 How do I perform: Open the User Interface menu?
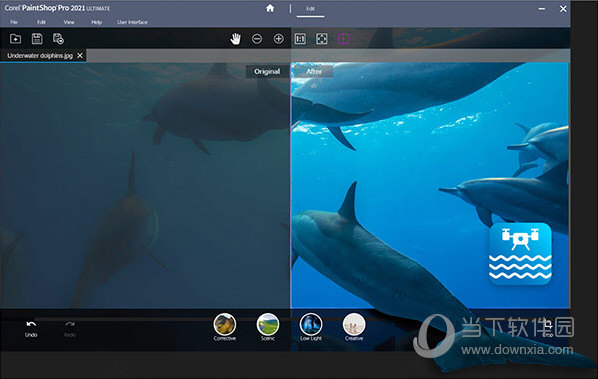coord(132,22)
